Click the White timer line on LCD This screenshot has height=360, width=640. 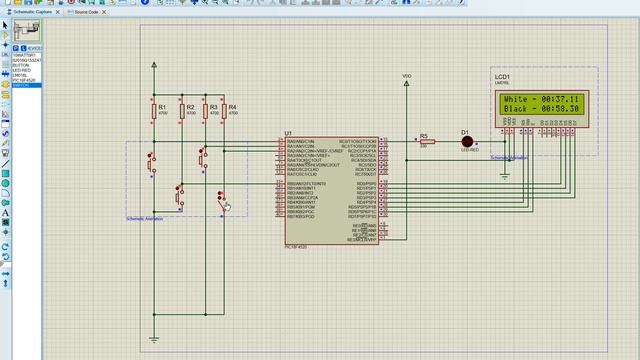point(541,99)
